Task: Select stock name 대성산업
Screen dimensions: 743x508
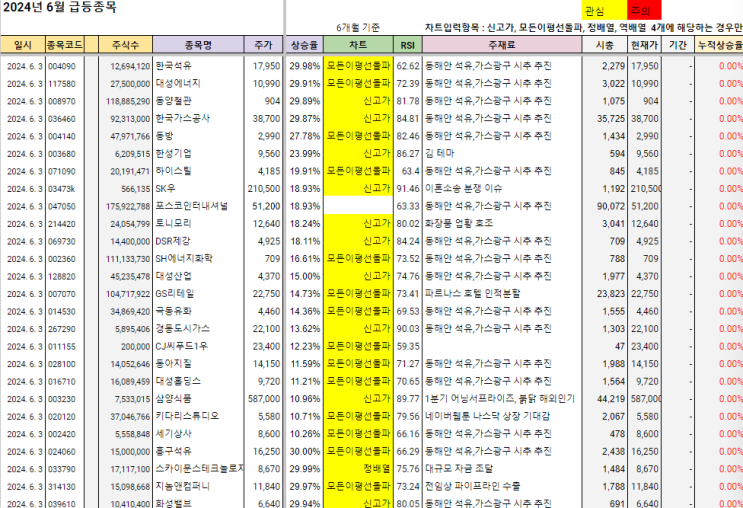Action: pyautogui.click(x=173, y=276)
